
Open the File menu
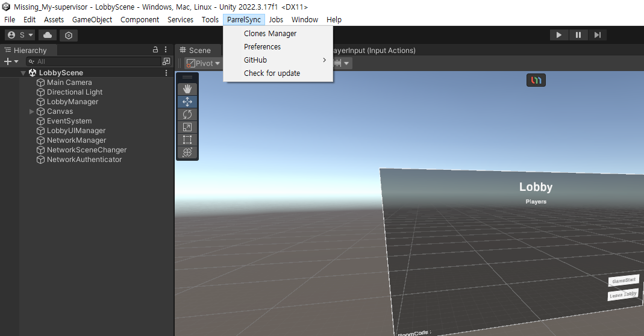(x=10, y=20)
